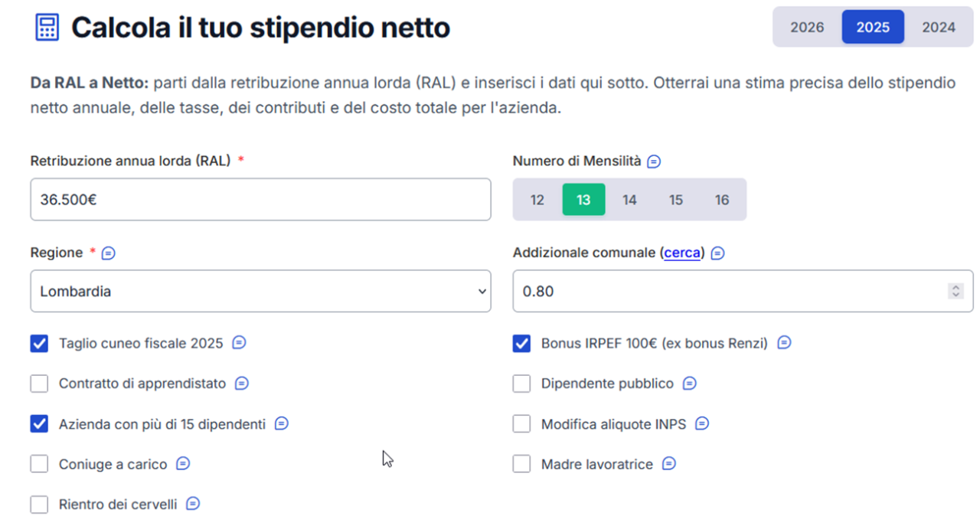The width and height of the screenshot is (980, 526).
Task: Select 12 mensilità button
Action: [537, 200]
